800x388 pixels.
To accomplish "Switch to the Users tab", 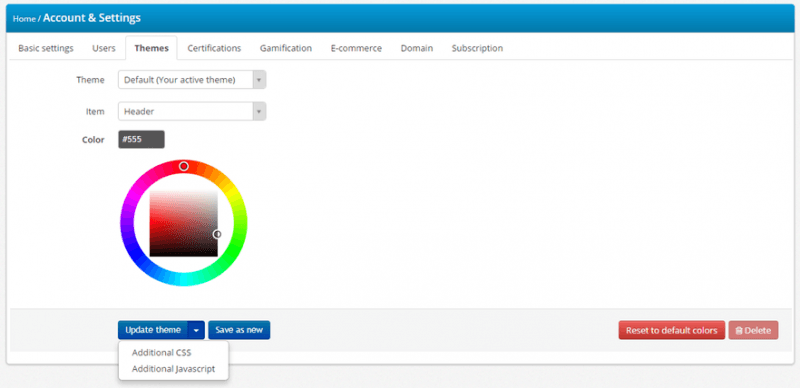I will 104,48.
